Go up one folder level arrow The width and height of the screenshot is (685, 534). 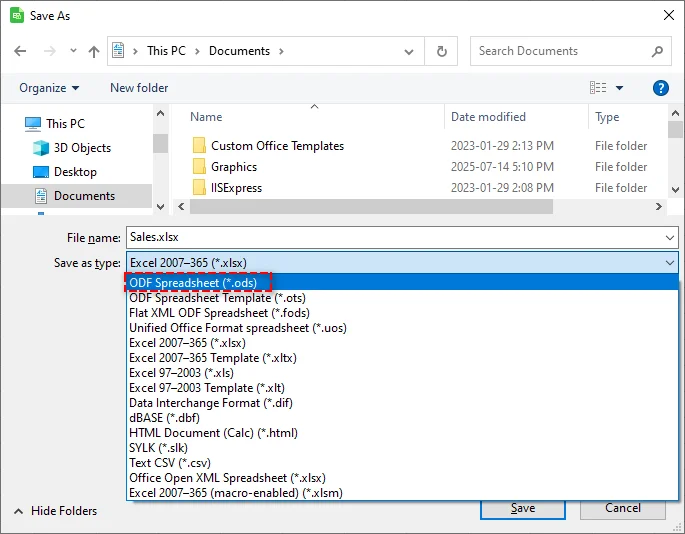(93, 52)
